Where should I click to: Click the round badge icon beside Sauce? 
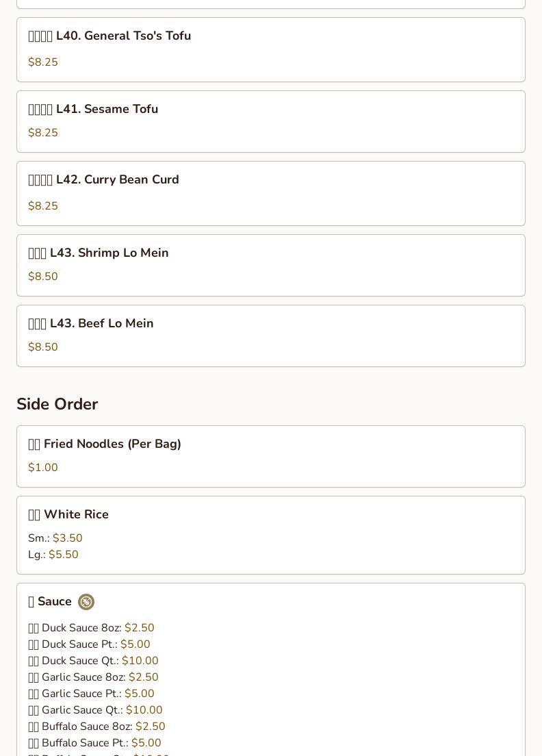click(x=86, y=602)
